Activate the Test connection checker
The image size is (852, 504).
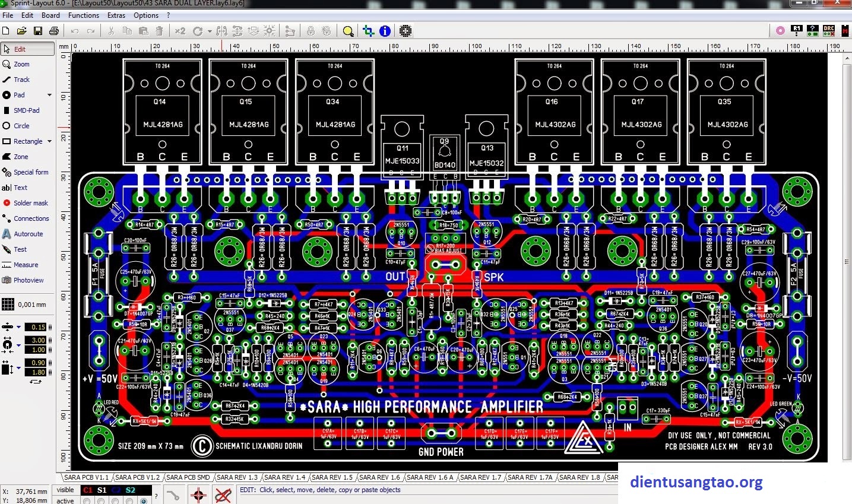[x=21, y=249]
